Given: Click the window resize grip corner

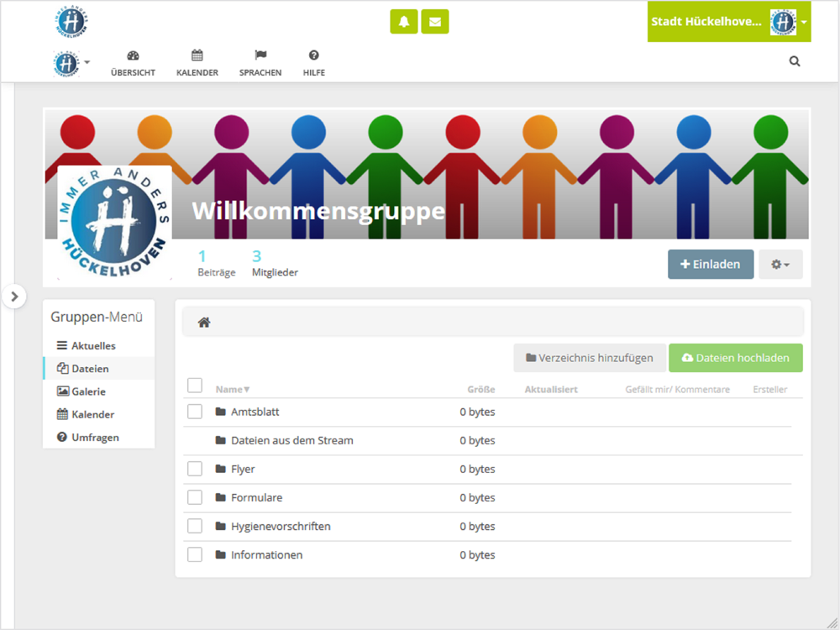Looking at the screenshot, I should (832, 622).
